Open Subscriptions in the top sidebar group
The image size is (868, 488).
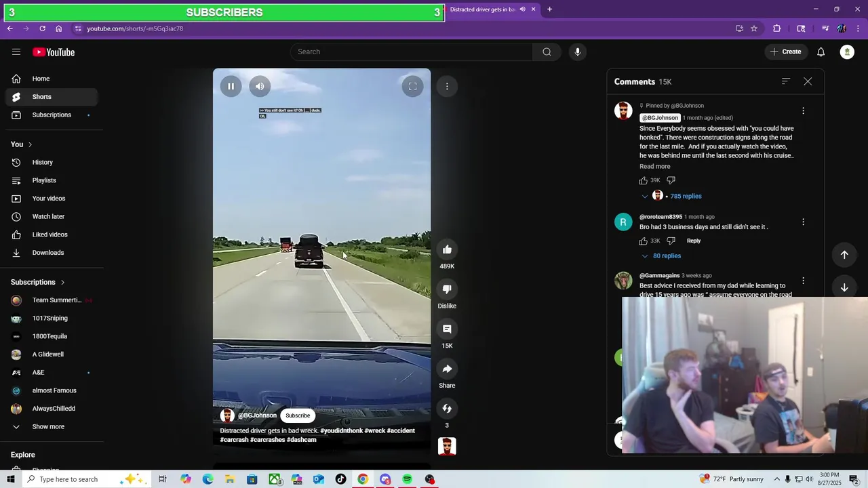(x=52, y=115)
